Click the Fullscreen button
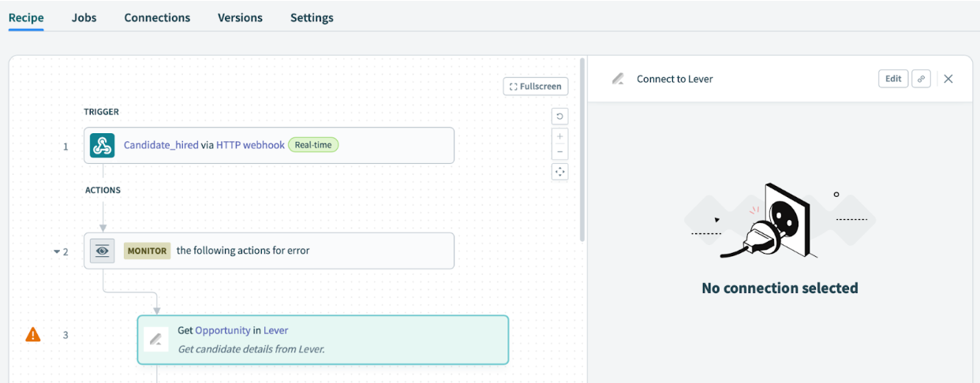The height and width of the screenshot is (383, 980). click(x=536, y=86)
